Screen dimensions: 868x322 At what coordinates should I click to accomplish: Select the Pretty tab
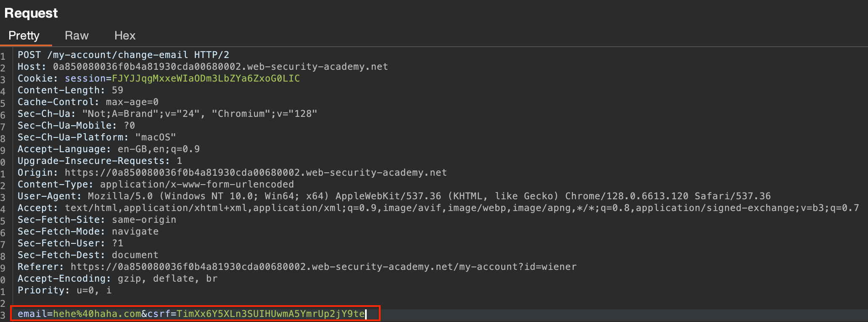tap(24, 36)
